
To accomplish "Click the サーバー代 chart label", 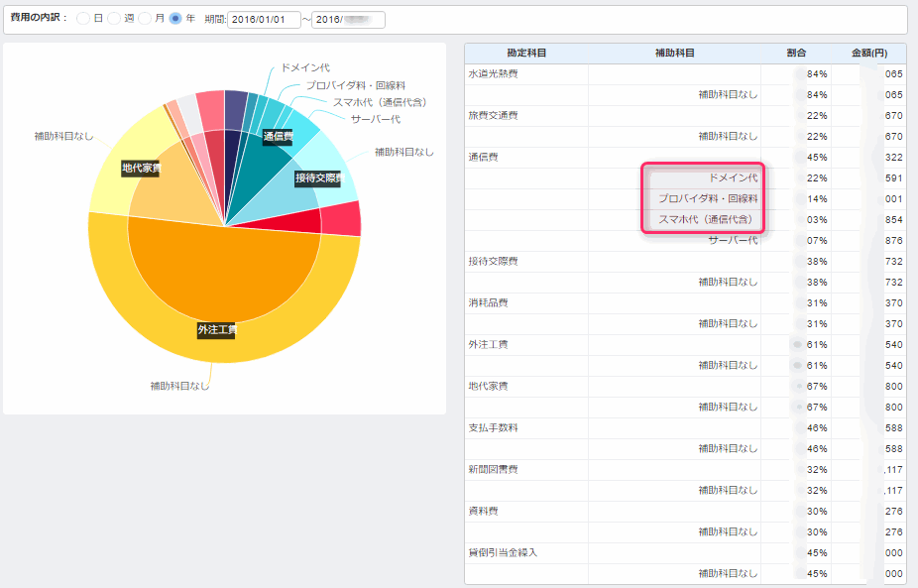I will pyautogui.click(x=375, y=119).
